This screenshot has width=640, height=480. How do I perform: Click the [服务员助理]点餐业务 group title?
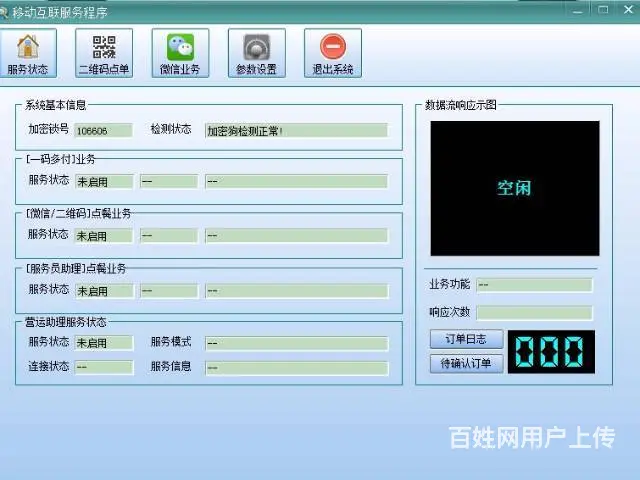(76, 268)
